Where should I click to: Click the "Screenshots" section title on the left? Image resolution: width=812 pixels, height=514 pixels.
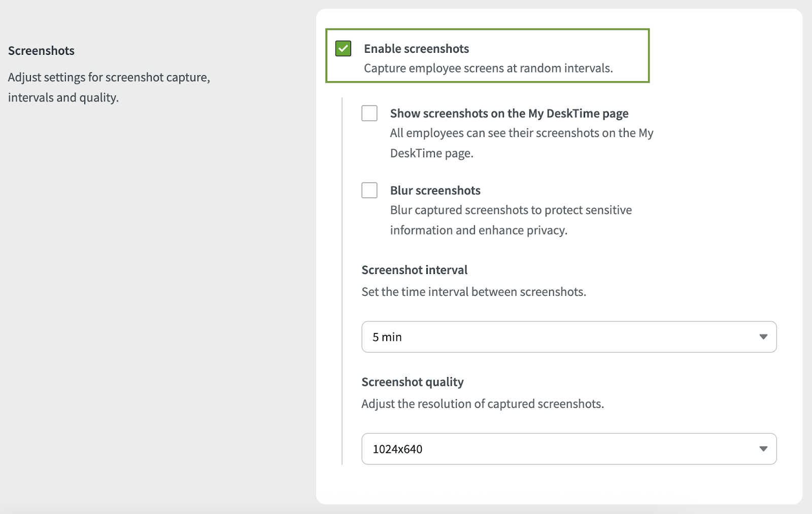click(41, 51)
